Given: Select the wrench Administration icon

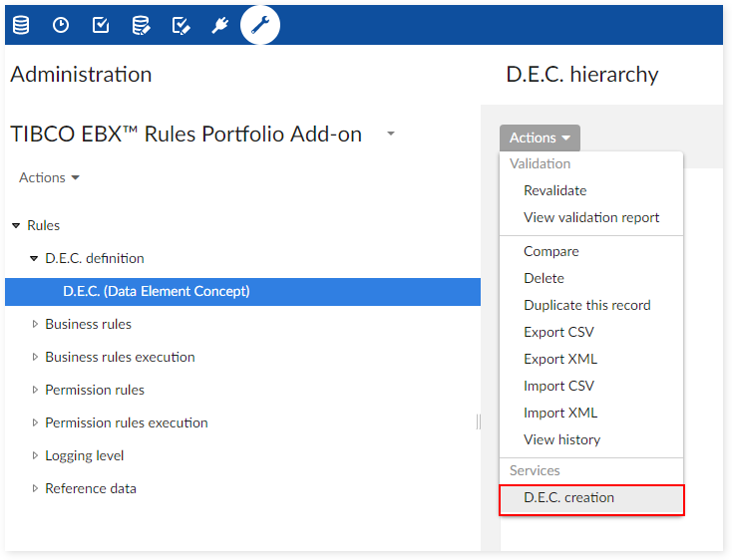Looking at the screenshot, I should point(260,25).
